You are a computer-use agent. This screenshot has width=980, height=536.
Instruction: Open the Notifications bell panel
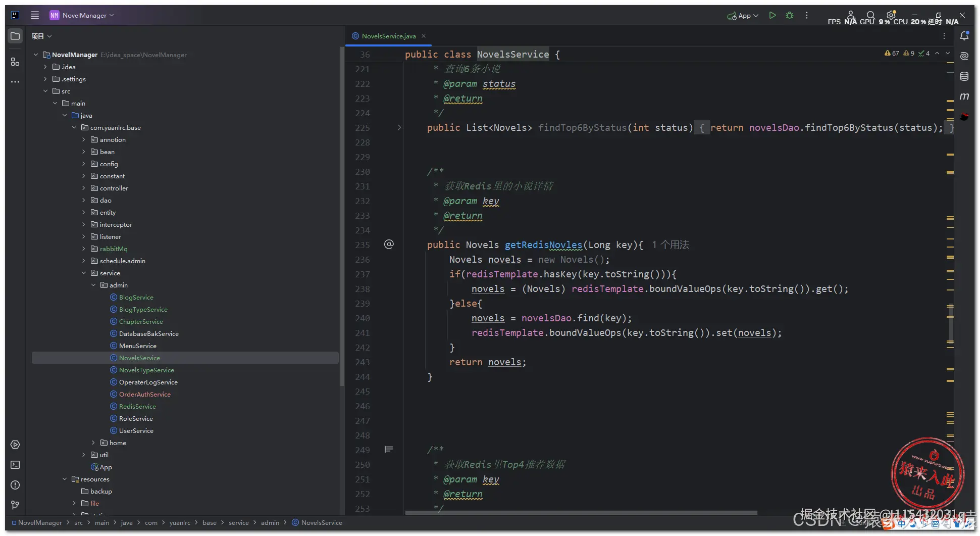964,36
